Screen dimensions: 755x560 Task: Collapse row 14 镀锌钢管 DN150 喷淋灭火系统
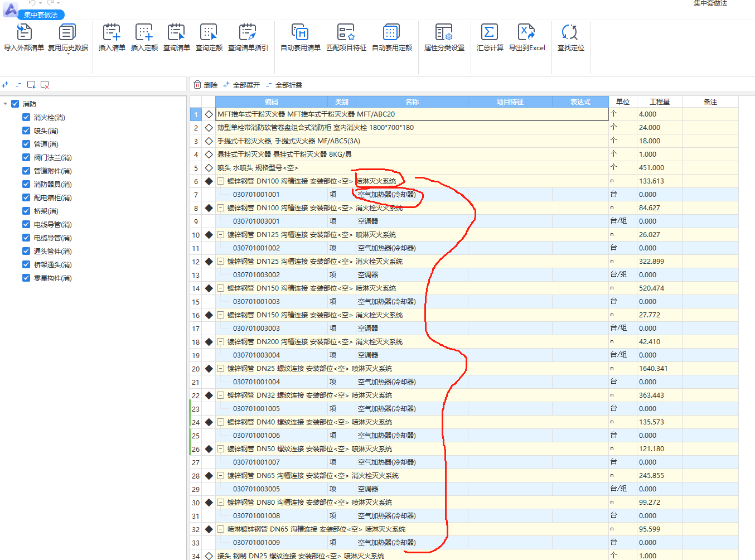tap(221, 288)
